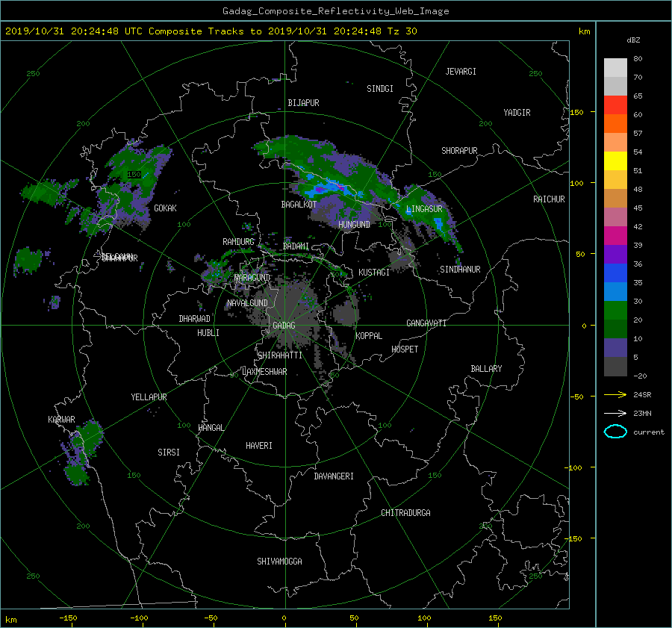Click the white 23MN track arrow in legend
This screenshot has width=672, height=628.
[x=615, y=413]
